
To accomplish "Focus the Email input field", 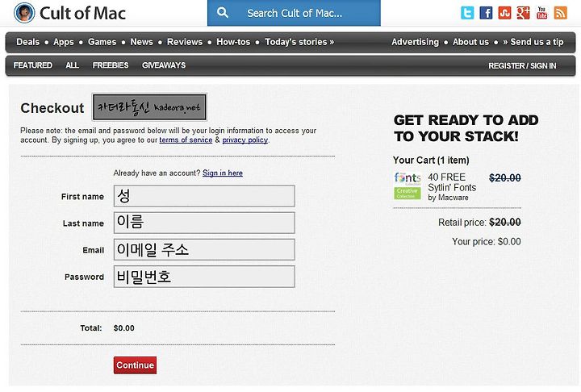I will 204,249.
